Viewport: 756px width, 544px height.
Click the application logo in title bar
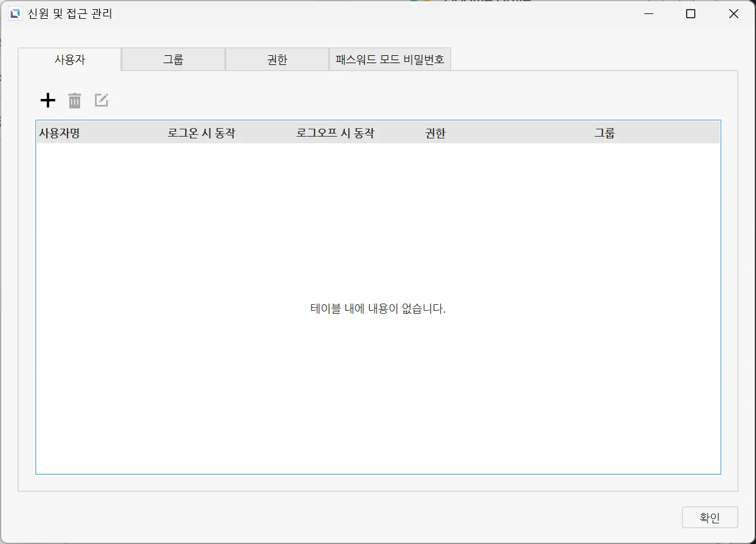(15, 14)
